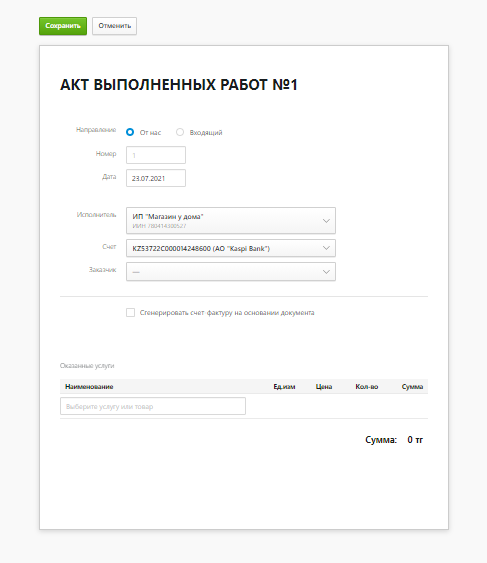487x563 pixels.
Task: Click the Исполнитель label
Action: (96, 215)
